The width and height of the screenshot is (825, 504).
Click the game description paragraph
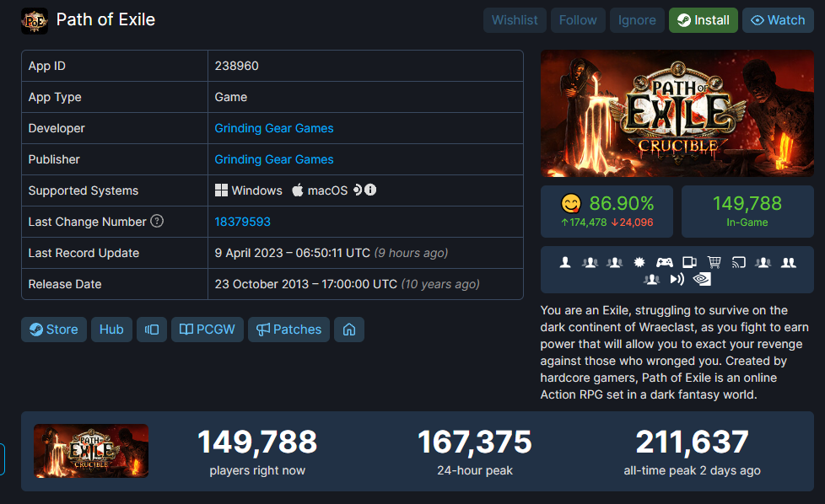click(674, 352)
